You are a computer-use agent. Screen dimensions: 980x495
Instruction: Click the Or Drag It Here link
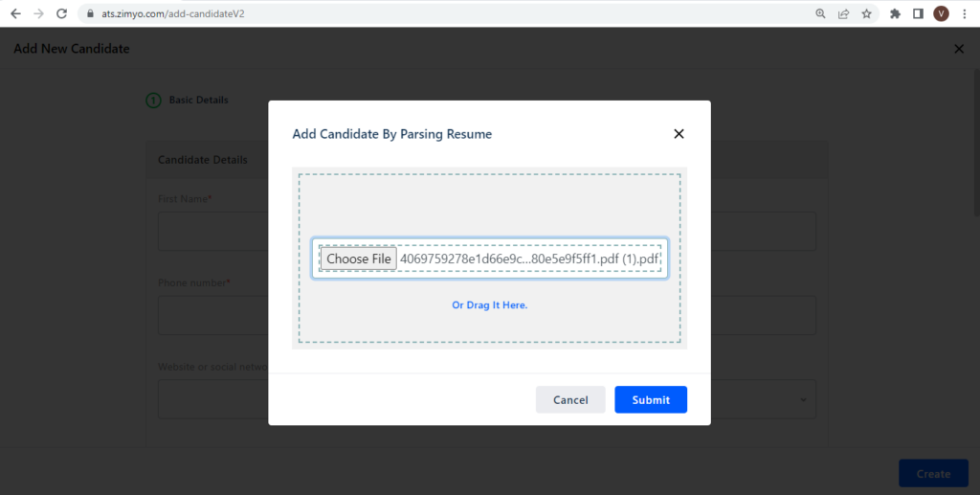490,305
